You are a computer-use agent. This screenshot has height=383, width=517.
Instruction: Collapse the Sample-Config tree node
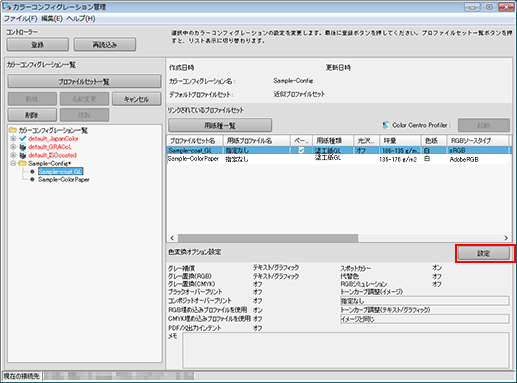click(x=13, y=163)
